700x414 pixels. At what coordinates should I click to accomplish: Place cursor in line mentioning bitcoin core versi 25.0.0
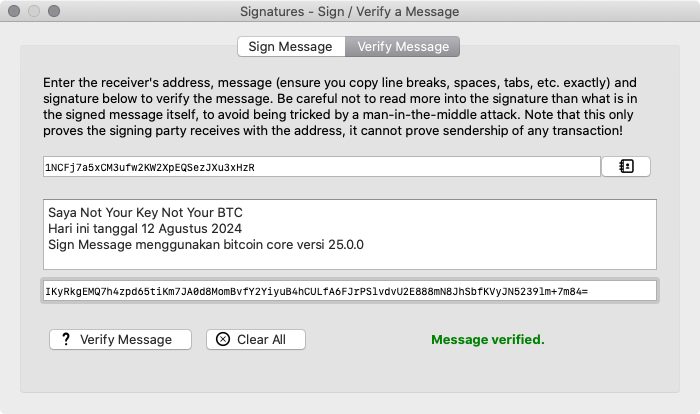pyautogui.click(x=206, y=245)
